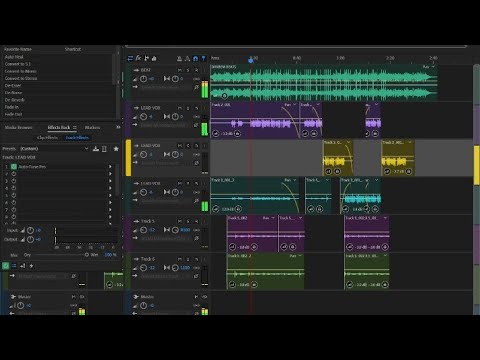
Task: Mute the Master track
Action: 196,297
